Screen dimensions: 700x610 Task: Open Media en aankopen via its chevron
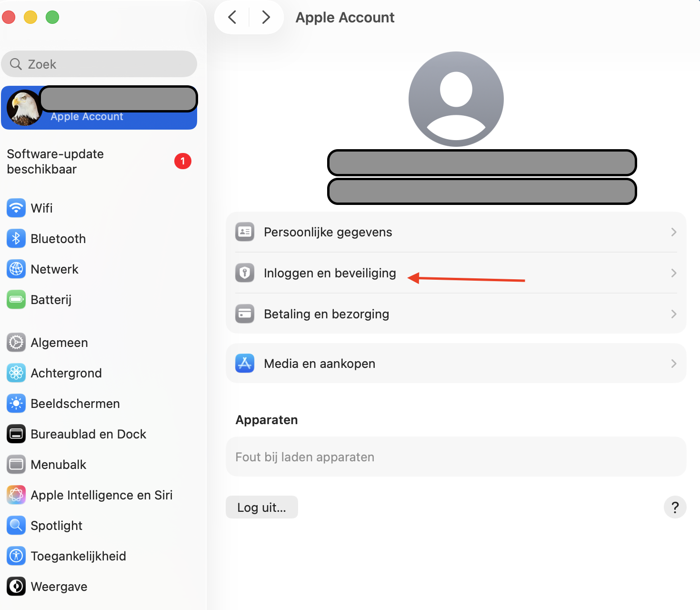click(673, 363)
